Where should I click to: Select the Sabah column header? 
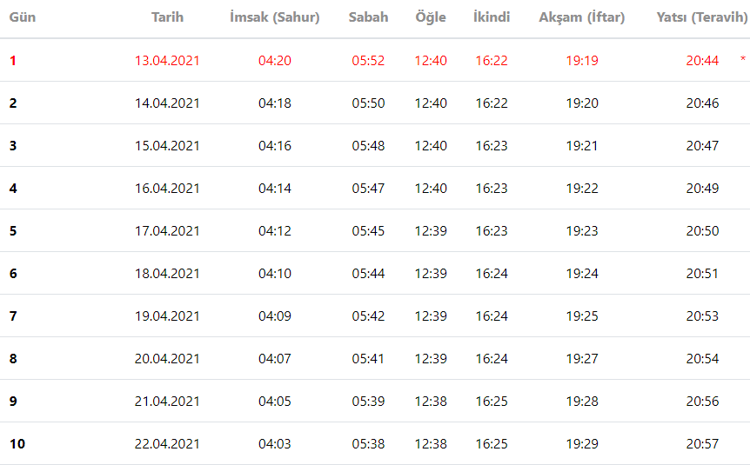[369, 18]
